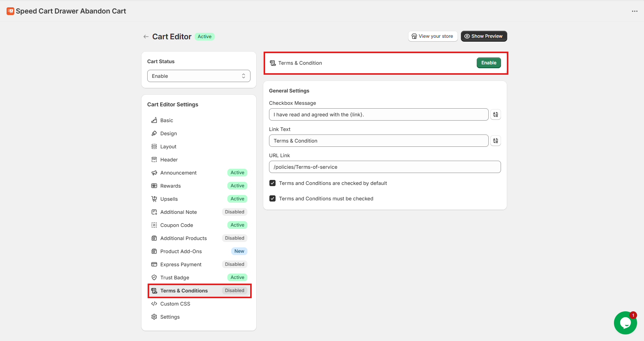Click translate icon next to Checkbox Message field

click(x=495, y=114)
